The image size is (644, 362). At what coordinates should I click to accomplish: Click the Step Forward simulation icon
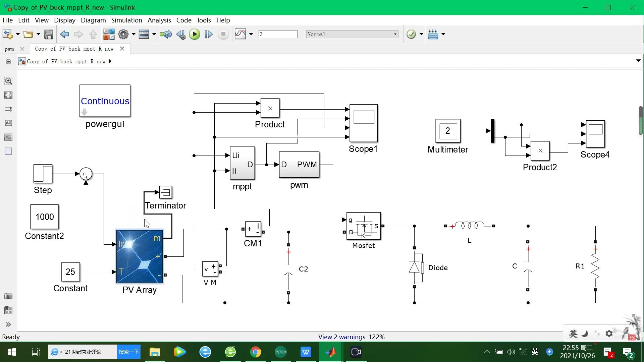pyautogui.click(x=209, y=34)
